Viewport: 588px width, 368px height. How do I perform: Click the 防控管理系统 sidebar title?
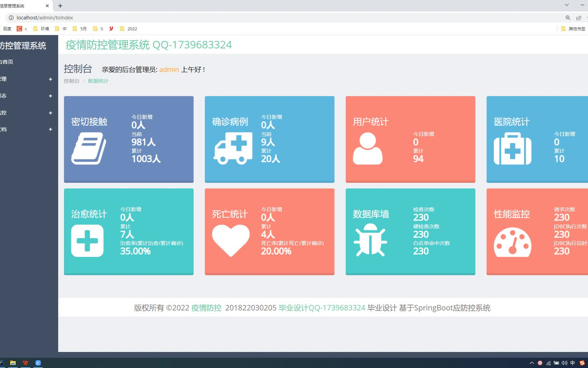click(x=23, y=45)
